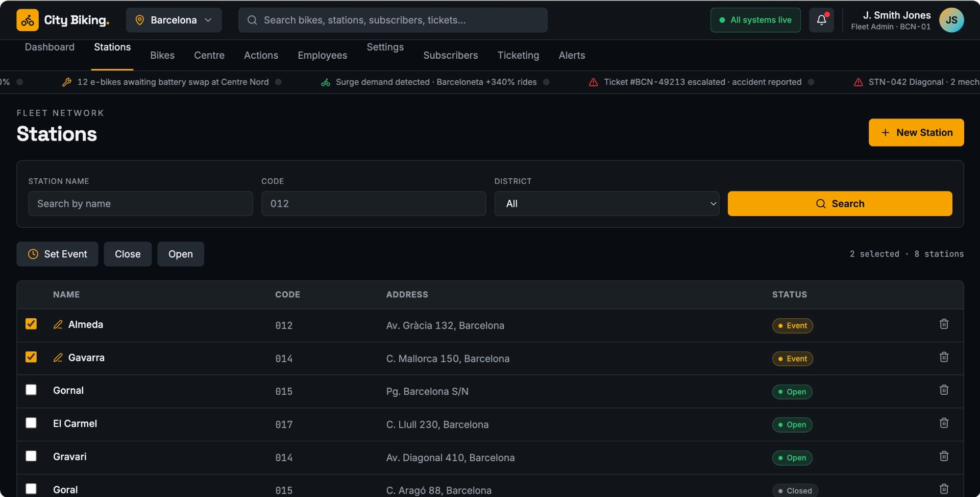Switch to the Alerts tab
This screenshot has width=980, height=497.
tap(572, 55)
